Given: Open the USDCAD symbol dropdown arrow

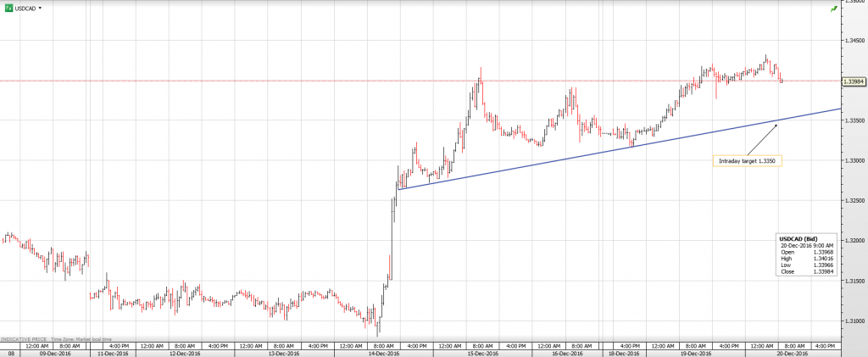Looking at the screenshot, I should (x=41, y=8).
